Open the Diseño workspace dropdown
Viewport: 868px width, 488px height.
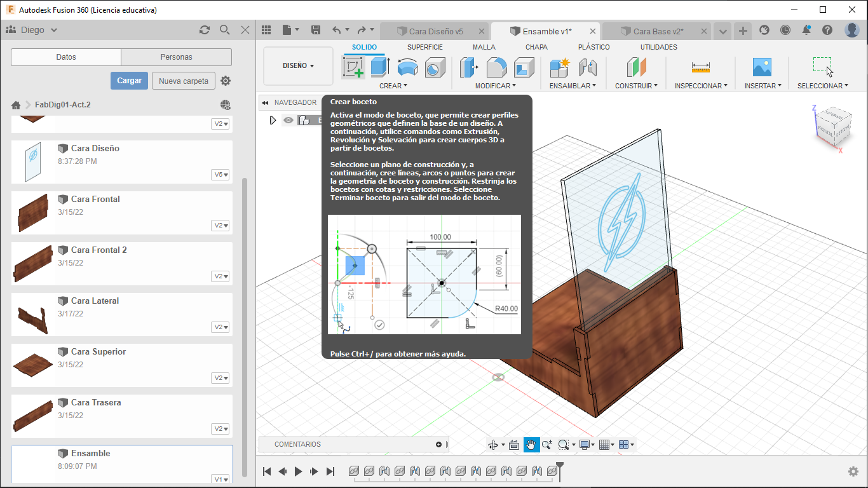tap(298, 65)
